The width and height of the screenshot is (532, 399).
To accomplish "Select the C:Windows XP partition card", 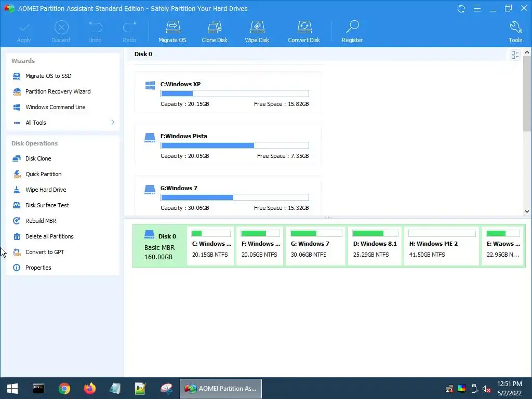I will (228, 92).
